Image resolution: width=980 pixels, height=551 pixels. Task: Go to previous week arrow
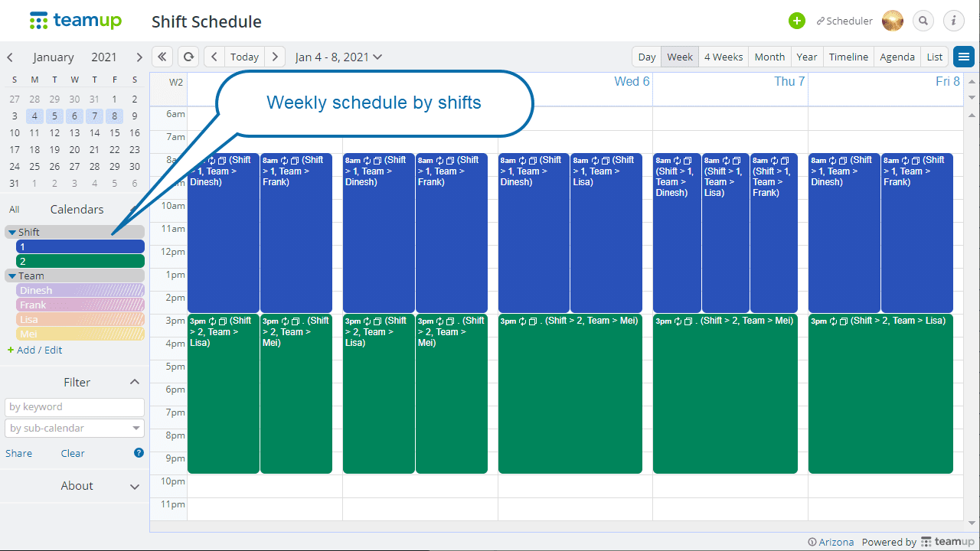(x=214, y=57)
